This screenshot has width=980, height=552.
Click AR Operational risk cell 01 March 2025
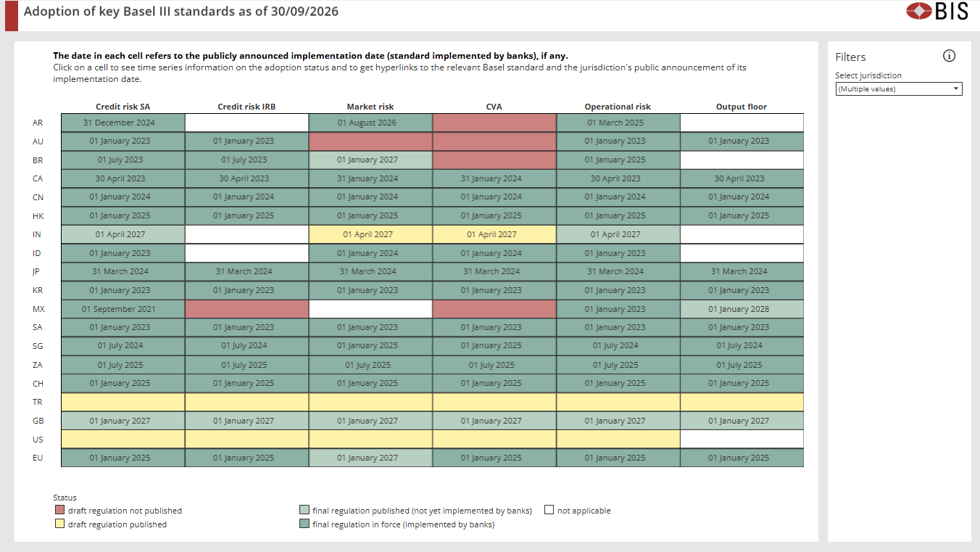[618, 123]
